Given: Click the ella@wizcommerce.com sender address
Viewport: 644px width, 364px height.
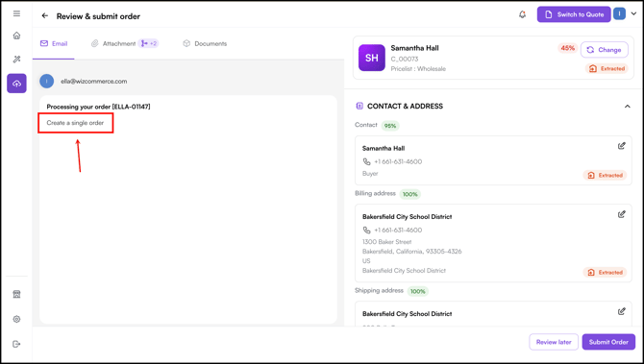Looking at the screenshot, I should click(93, 82).
